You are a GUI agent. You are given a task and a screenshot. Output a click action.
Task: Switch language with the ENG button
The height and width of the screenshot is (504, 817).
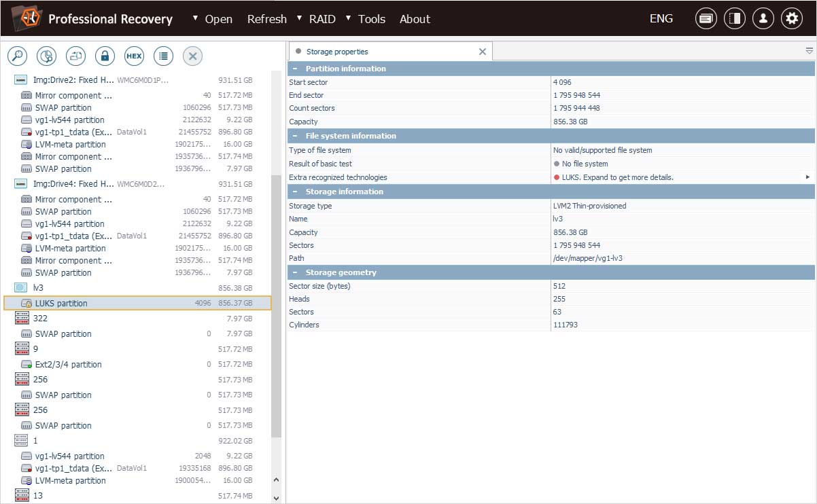point(661,19)
